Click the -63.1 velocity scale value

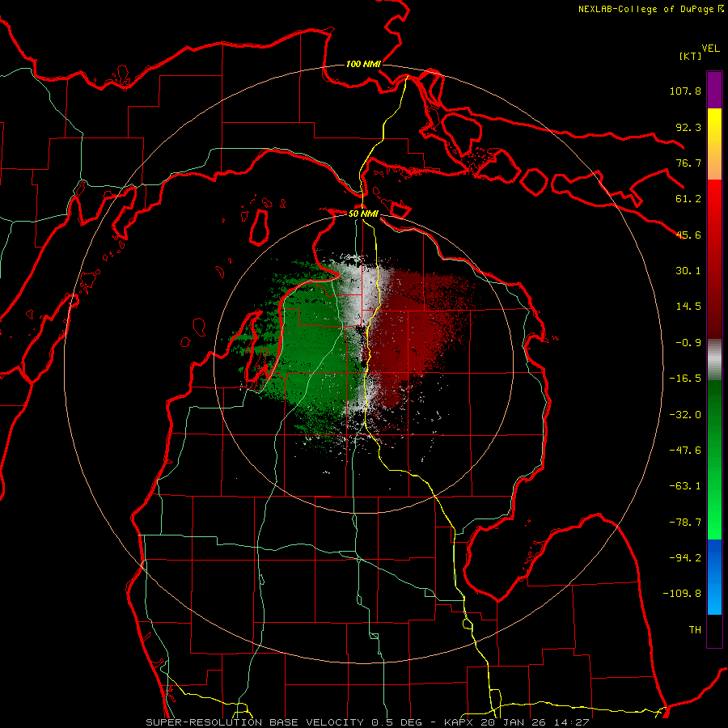tap(685, 486)
